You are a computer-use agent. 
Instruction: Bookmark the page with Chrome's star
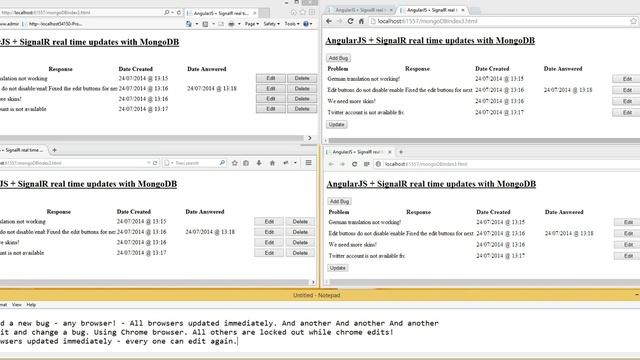pyautogui.click(x=633, y=21)
